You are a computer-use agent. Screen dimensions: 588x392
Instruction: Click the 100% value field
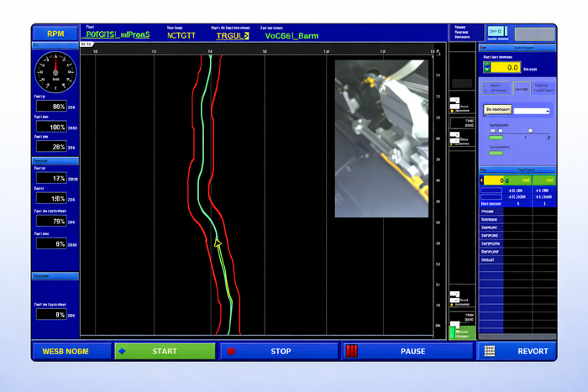coord(51,127)
